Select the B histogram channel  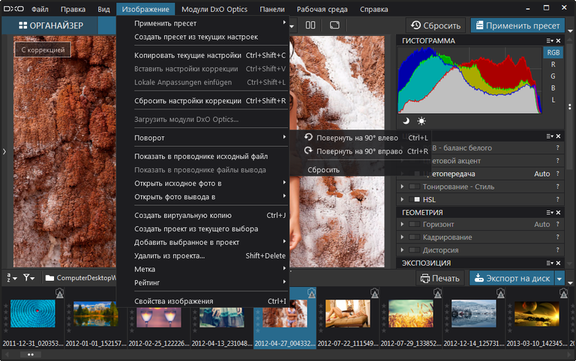point(553,88)
